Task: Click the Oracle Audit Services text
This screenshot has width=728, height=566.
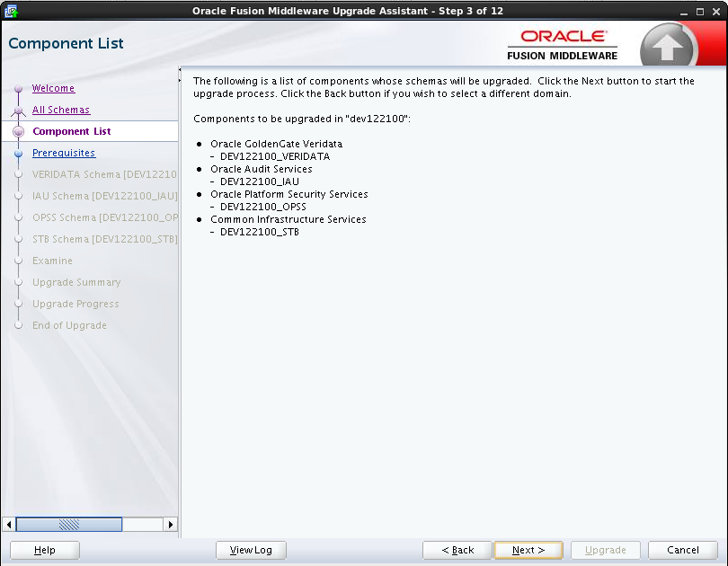Action: pyautogui.click(x=261, y=169)
